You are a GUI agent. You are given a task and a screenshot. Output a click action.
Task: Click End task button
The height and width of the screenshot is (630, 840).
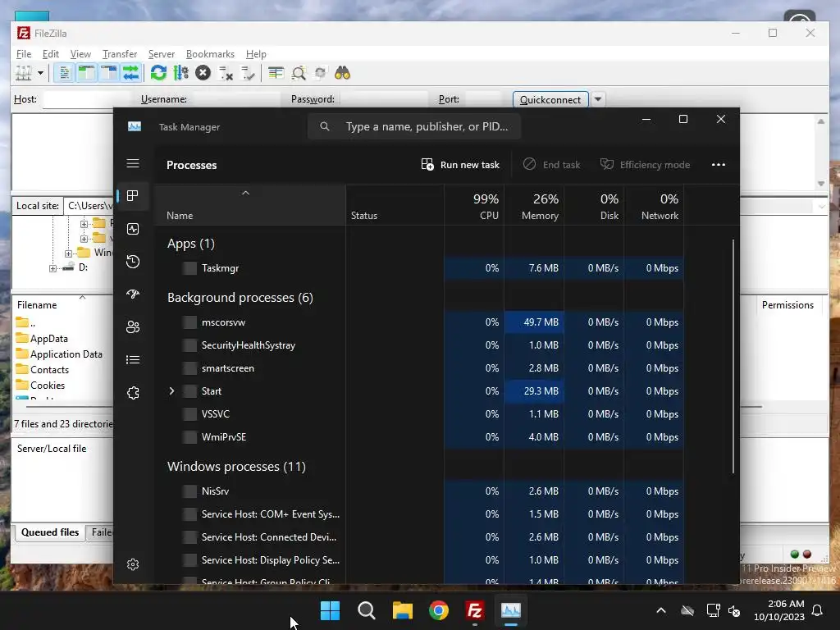552,164
